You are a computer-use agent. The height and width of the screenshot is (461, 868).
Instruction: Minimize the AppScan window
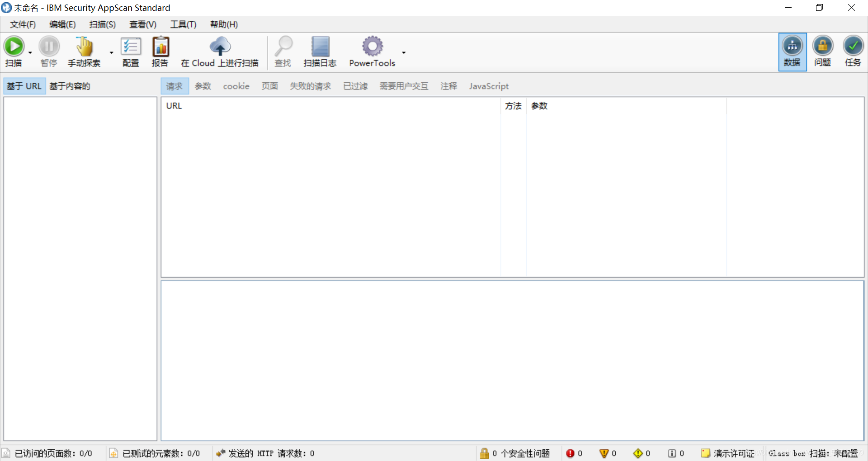click(788, 8)
